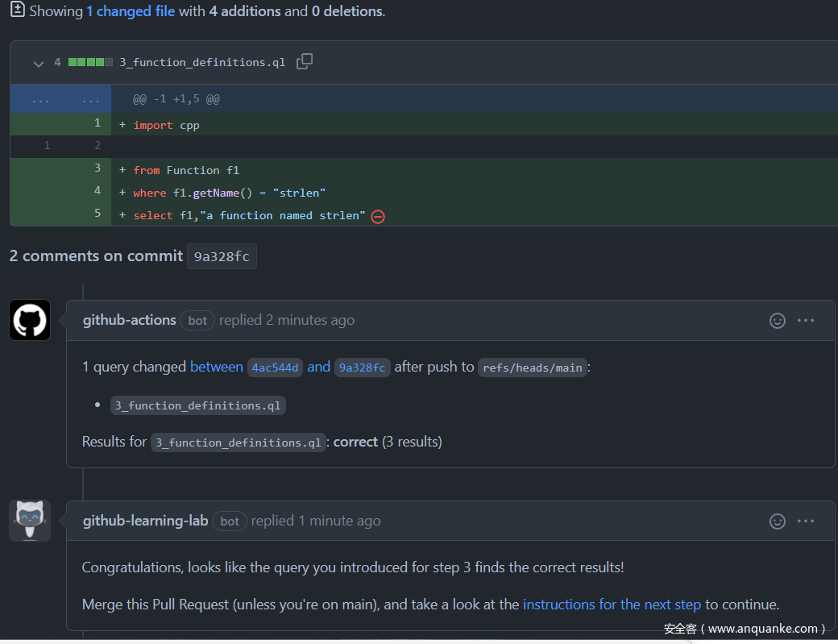Click the red no-newline icon on line 5

click(x=377, y=216)
